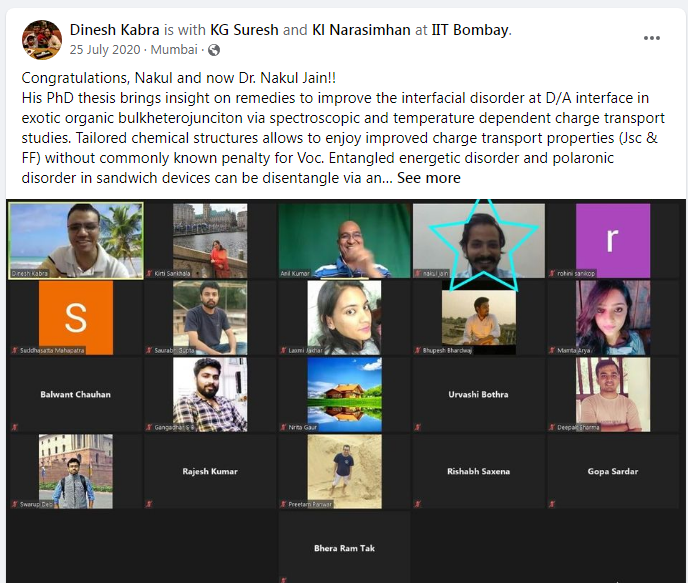
Task: Click the Urvashi Bothra participant tile
Action: coord(479,394)
